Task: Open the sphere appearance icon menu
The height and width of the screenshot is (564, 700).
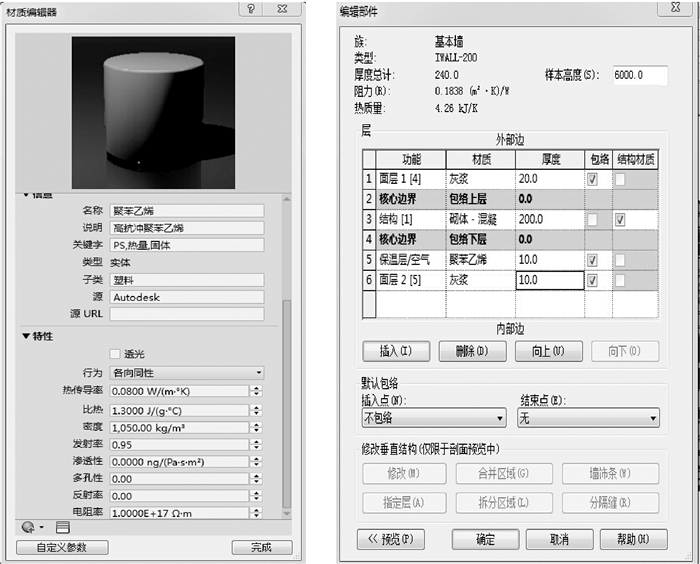Action: pos(33,527)
